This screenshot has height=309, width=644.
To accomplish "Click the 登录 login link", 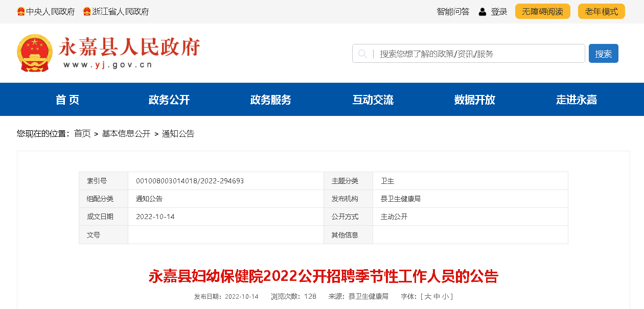I will coord(499,12).
